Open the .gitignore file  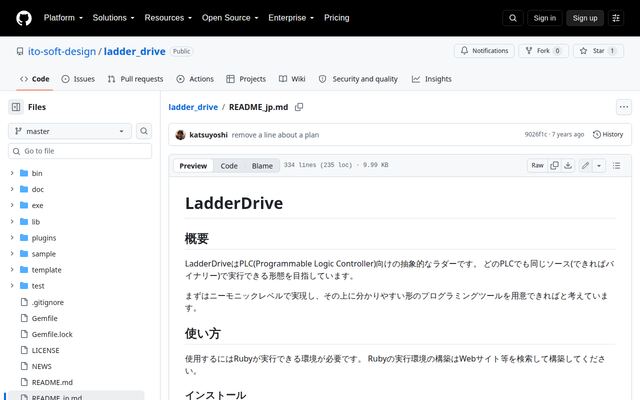pos(47,302)
